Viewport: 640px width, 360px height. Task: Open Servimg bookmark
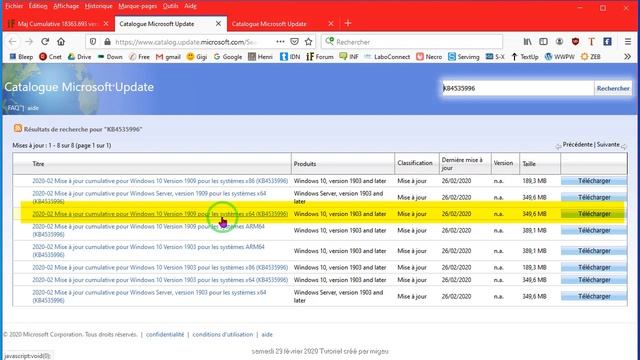point(464,57)
